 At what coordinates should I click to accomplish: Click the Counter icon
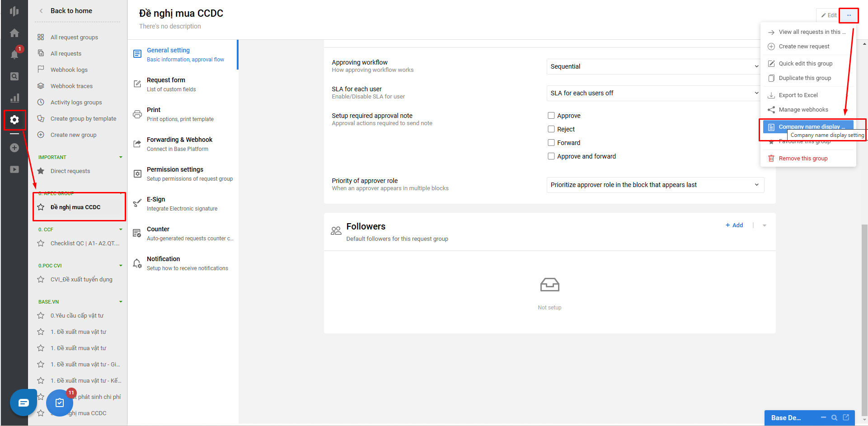coord(137,234)
